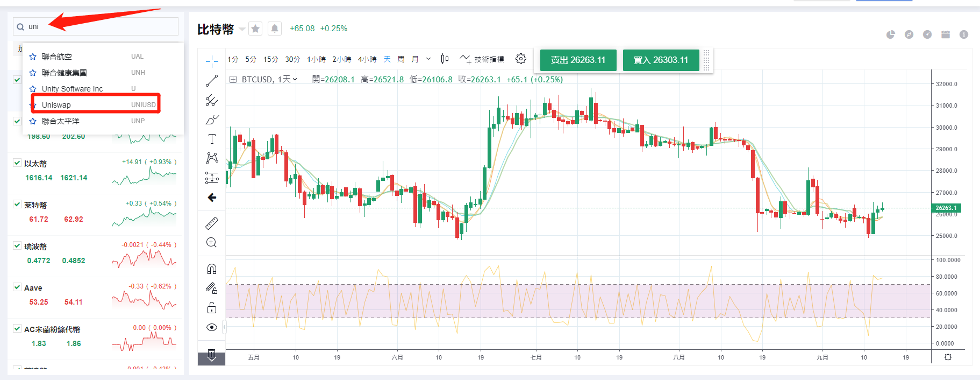Select the text annotation tool
This screenshot has height=380, width=980.
click(212, 139)
